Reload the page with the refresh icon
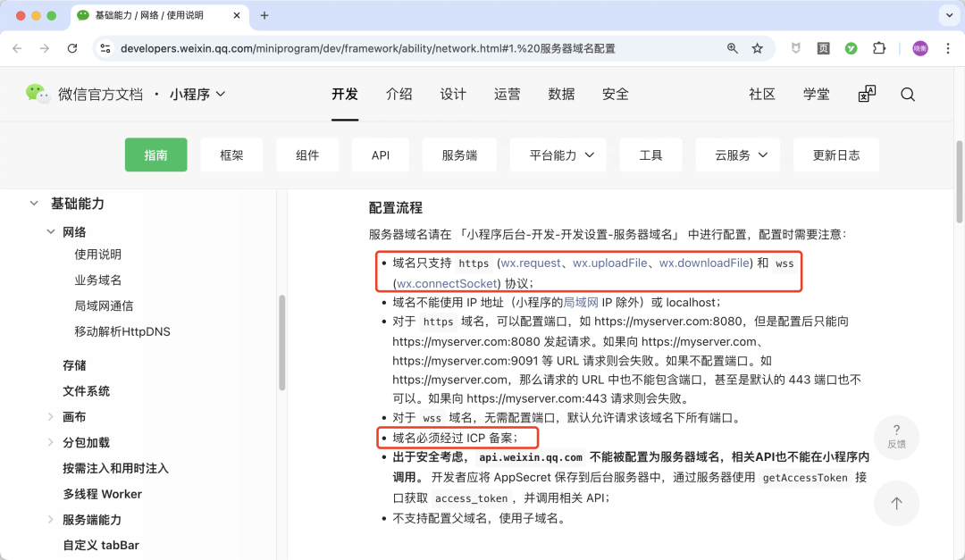Image resolution: width=965 pixels, height=560 pixels. pyautogui.click(x=72, y=48)
